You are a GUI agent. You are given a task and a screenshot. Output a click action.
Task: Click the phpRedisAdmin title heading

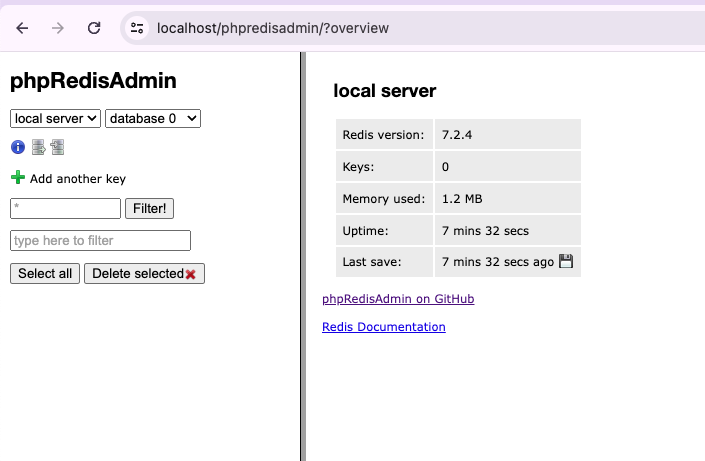[93, 81]
